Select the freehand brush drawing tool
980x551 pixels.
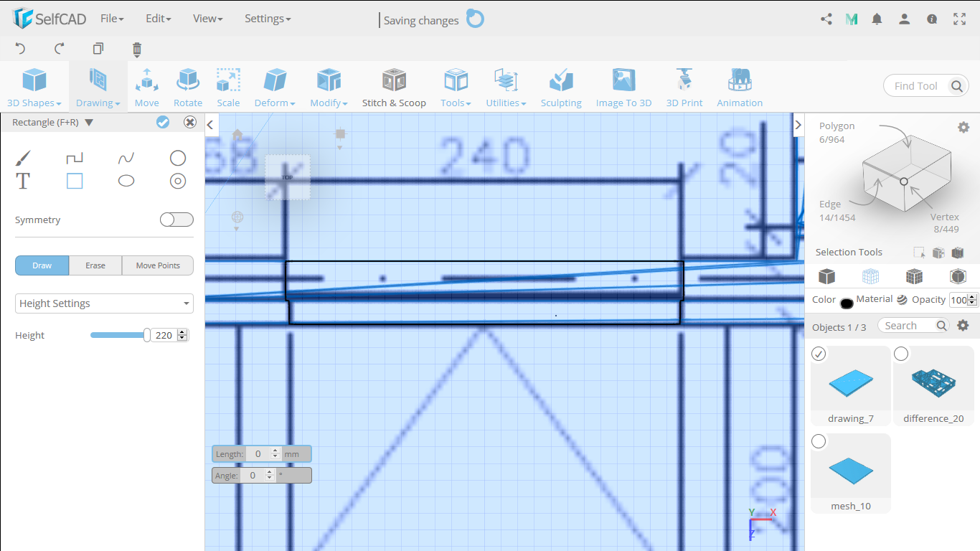pyautogui.click(x=23, y=158)
